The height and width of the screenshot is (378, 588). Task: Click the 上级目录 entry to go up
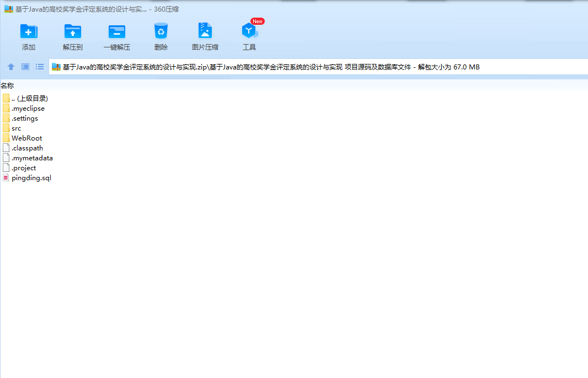[29, 98]
